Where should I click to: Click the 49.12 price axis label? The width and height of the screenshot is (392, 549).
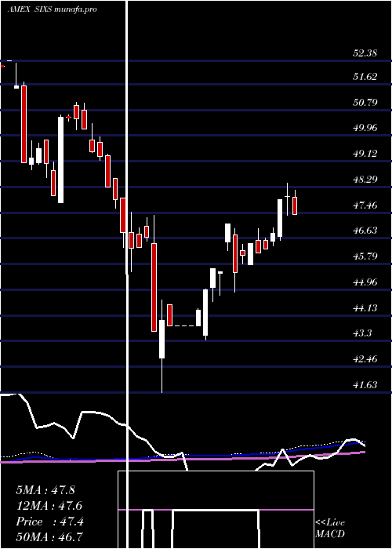[365, 154]
